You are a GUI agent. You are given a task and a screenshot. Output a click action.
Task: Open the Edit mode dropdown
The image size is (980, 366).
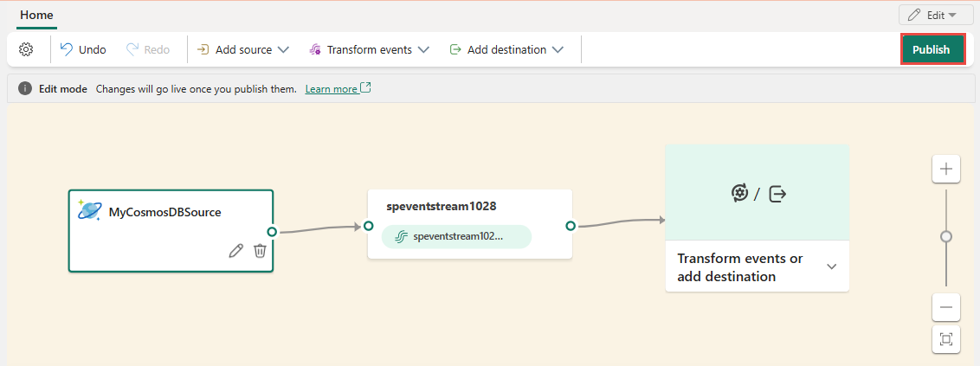click(935, 15)
